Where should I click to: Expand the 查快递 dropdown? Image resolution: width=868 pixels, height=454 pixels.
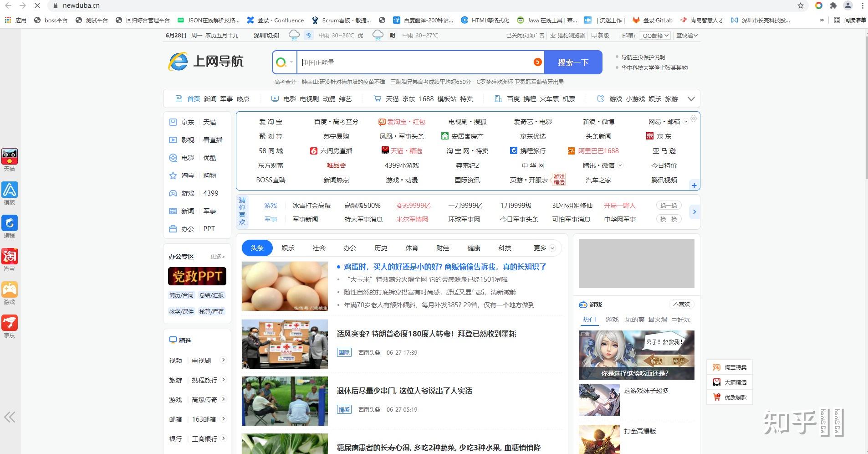687,35
